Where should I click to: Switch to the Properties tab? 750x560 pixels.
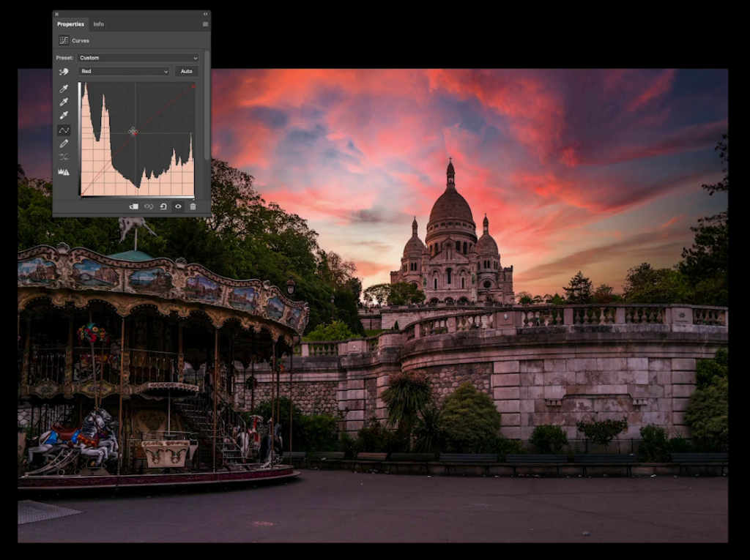(70, 24)
